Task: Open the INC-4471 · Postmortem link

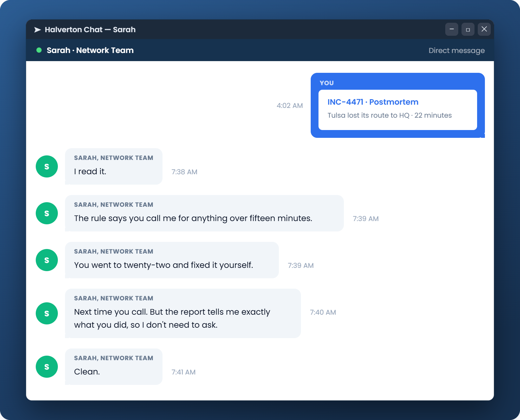Action: click(373, 102)
